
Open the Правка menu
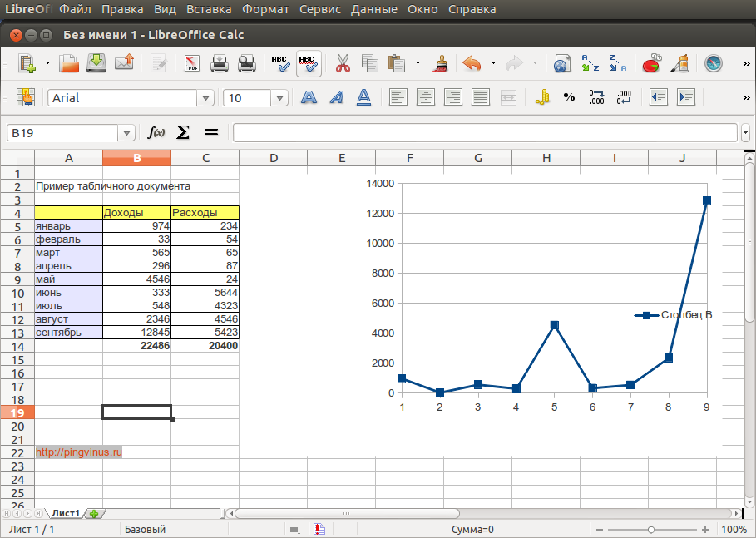coord(122,9)
